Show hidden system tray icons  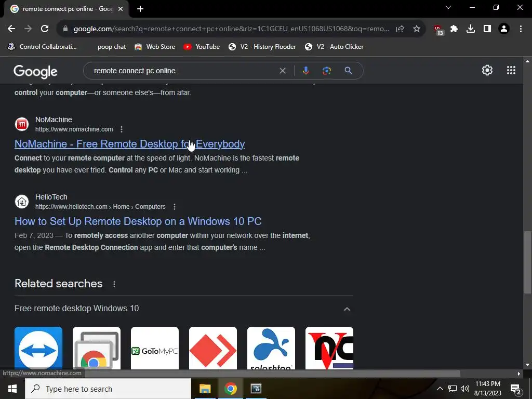(x=440, y=389)
